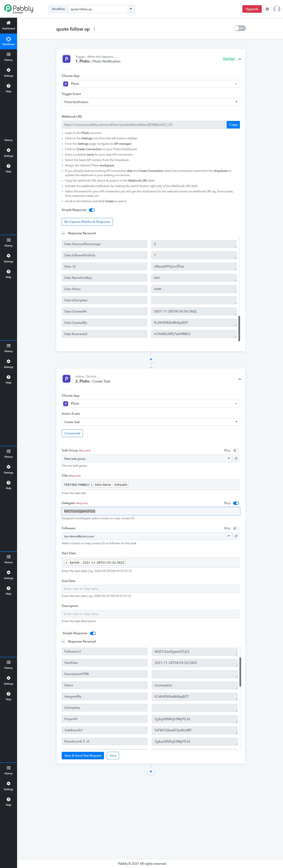Click the DescriptionHTML label field
This screenshot has height=868, width=283.
point(105,674)
